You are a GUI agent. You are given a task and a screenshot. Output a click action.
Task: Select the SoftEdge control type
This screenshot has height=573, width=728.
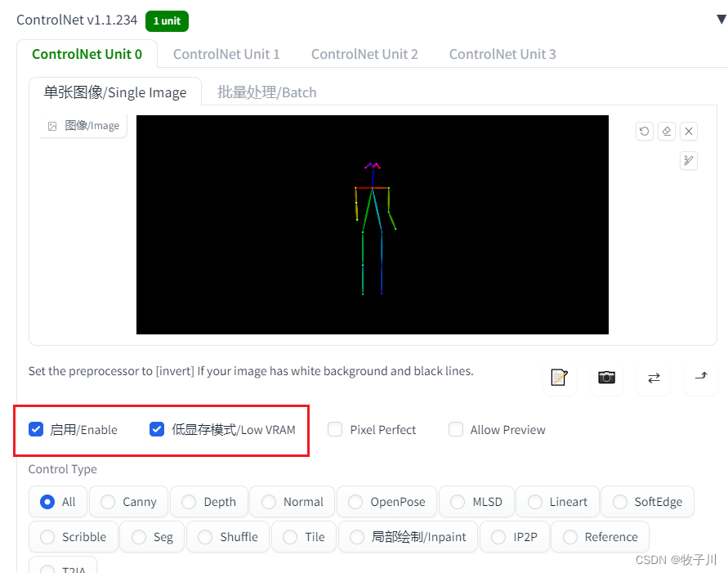coord(648,502)
